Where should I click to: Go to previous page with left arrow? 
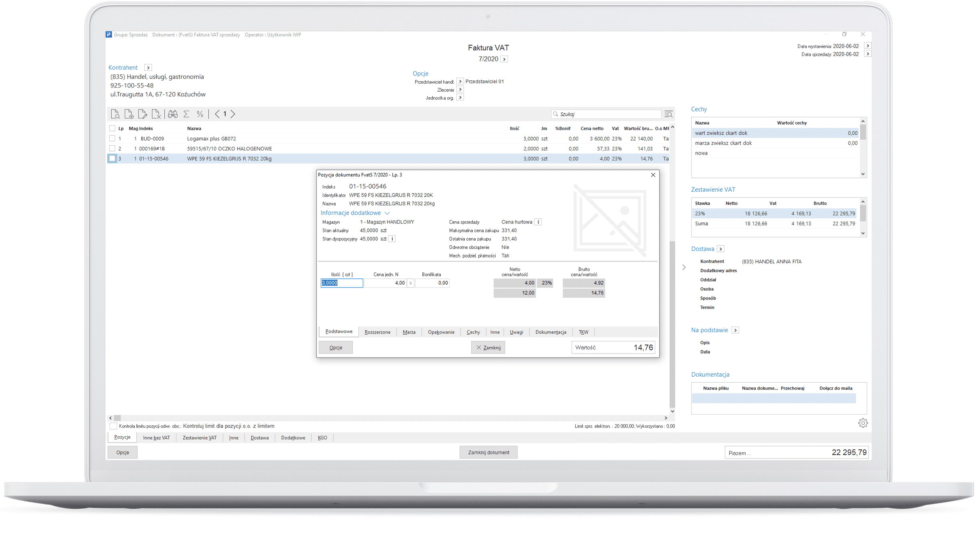(x=217, y=114)
